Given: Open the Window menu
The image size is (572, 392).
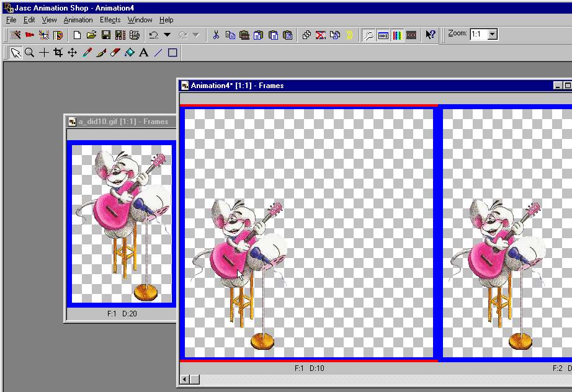Looking at the screenshot, I should click(x=140, y=20).
